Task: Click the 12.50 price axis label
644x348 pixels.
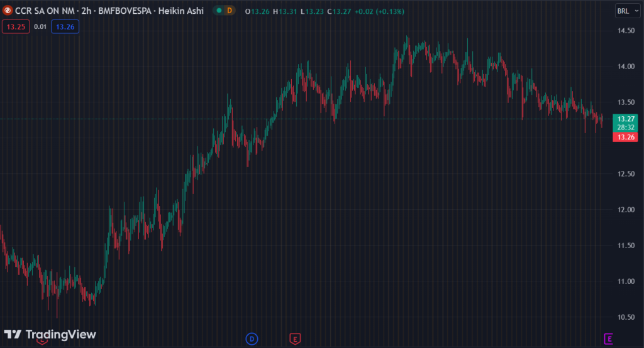Action: pyautogui.click(x=626, y=174)
